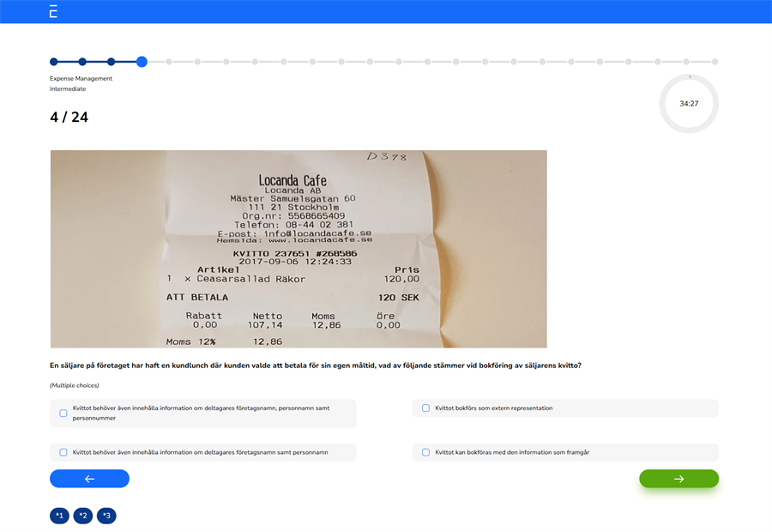Check the "företagsnamn samt personnamn" answer option
The image size is (772, 532).
(62, 451)
